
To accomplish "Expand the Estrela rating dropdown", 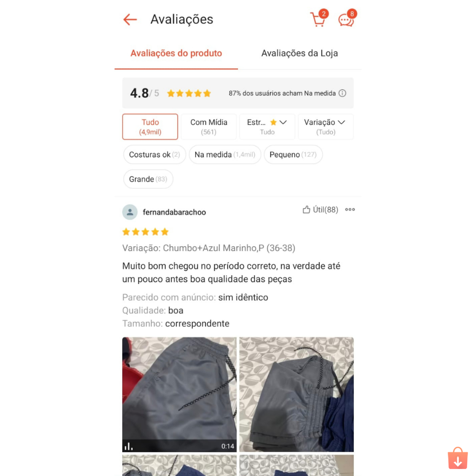I will pos(267,126).
